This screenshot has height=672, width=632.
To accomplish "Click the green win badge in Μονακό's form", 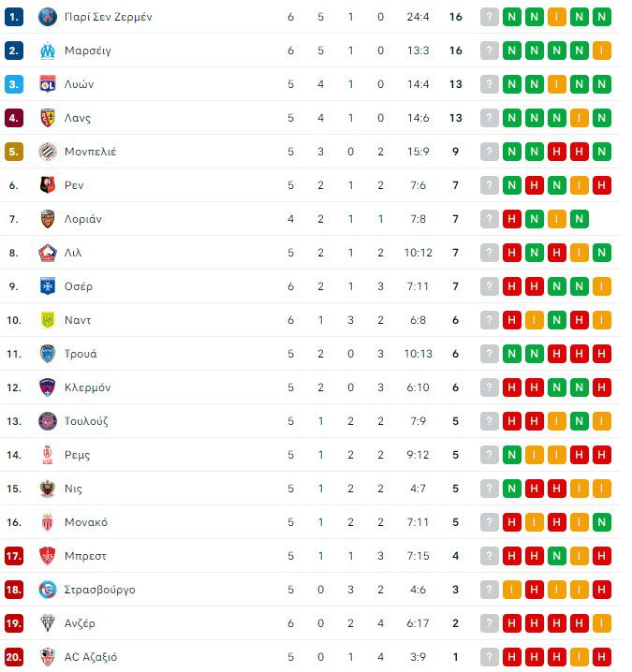I will tap(602, 522).
